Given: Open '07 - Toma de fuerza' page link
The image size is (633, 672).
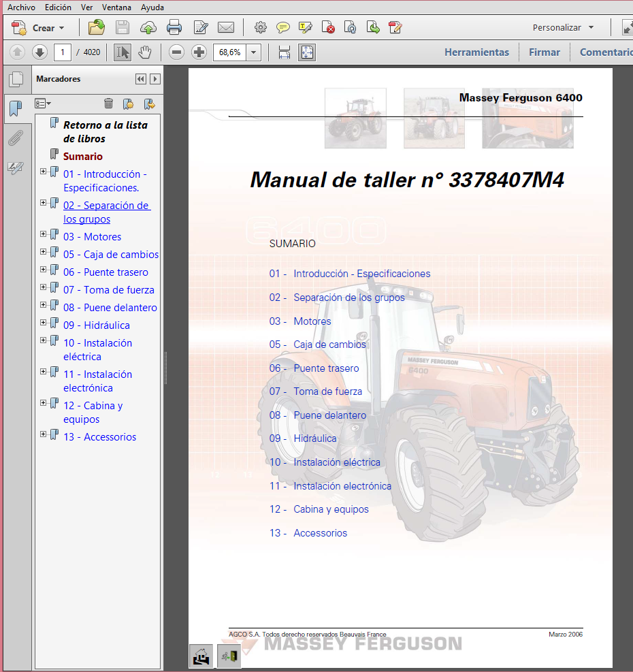Looking at the screenshot, I should click(316, 391).
